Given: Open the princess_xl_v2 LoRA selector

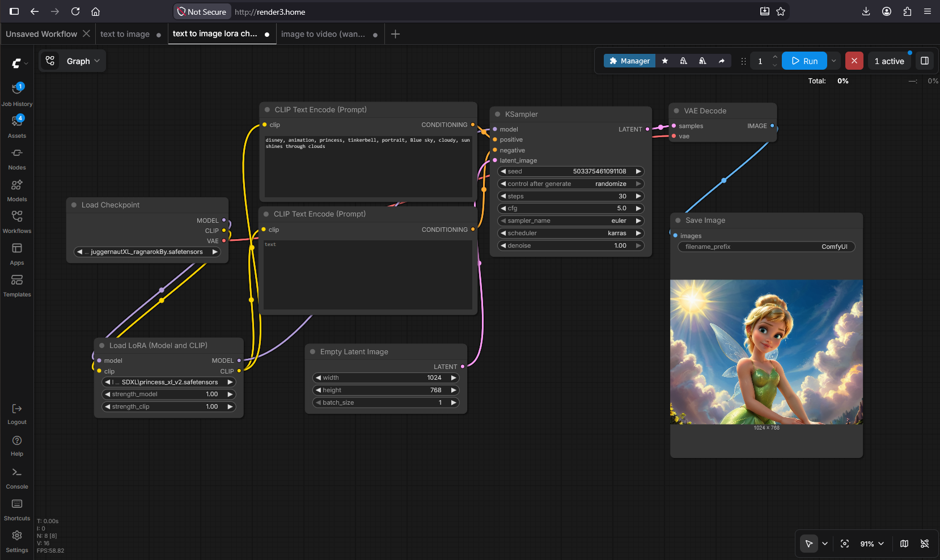Looking at the screenshot, I should [x=169, y=382].
